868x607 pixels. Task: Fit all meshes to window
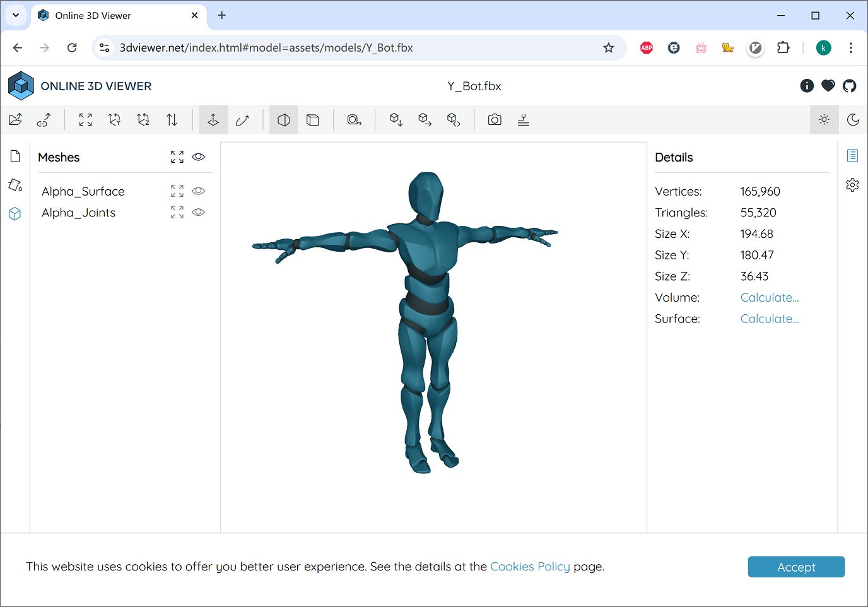coord(177,156)
